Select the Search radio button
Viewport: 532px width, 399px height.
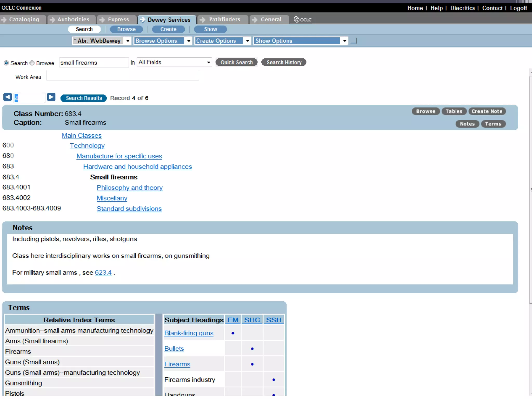[6, 63]
